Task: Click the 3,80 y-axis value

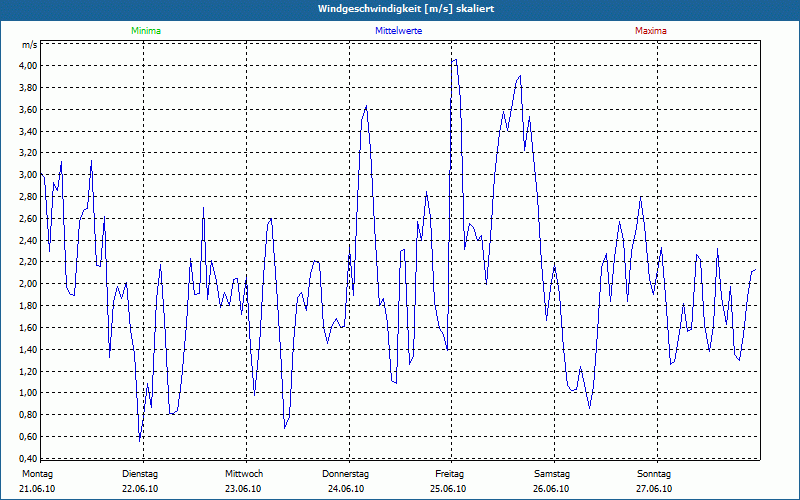Action: [x=29, y=87]
